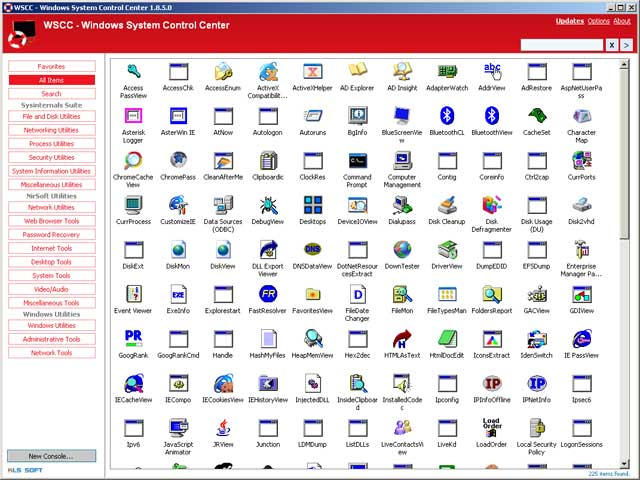Image resolution: width=640 pixels, height=480 pixels.
Task: Run search with the > button
Action: (626, 45)
